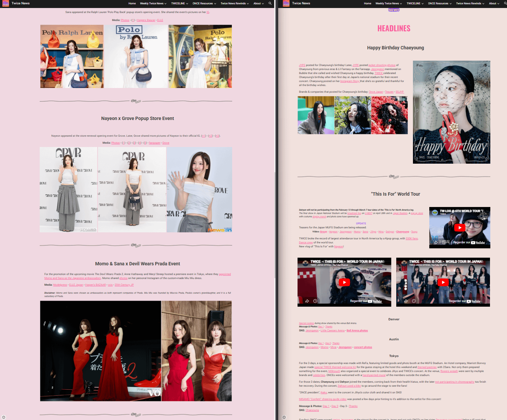Click the Twice News logo in the left window
This screenshot has width=507, height=420.
pos(6,3)
